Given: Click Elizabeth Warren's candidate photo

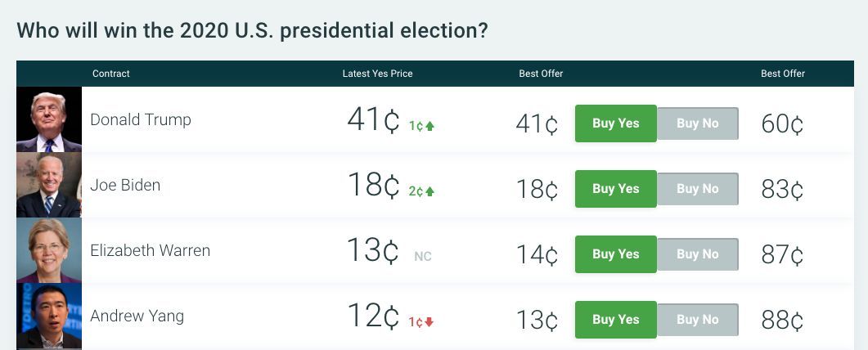Looking at the screenshot, I should [x=49, y=250].
